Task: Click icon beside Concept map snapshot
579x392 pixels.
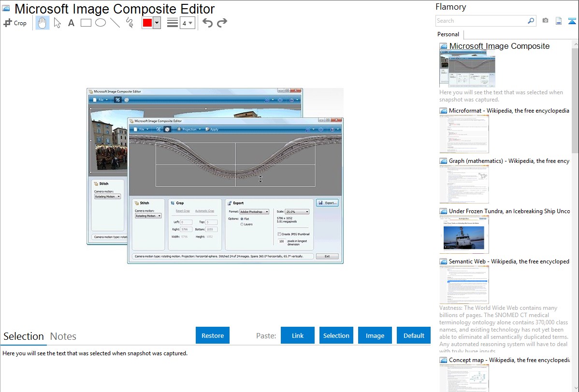Action: pos(443,360)
